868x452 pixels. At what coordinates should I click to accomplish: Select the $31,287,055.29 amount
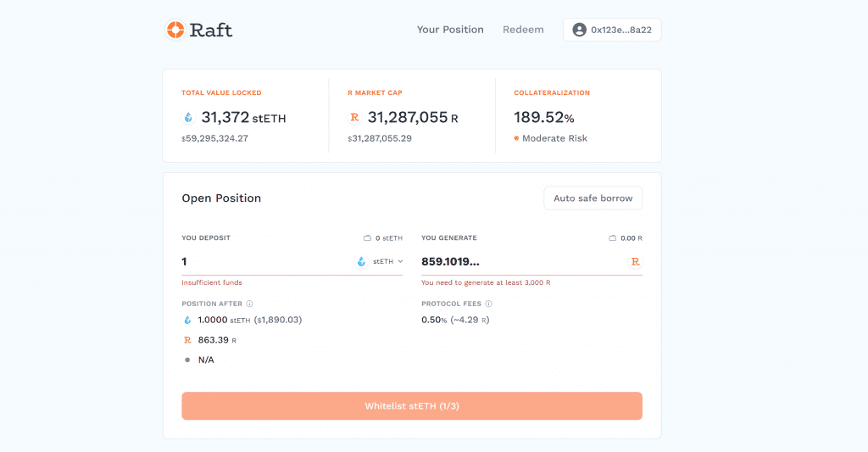[380, 138]
